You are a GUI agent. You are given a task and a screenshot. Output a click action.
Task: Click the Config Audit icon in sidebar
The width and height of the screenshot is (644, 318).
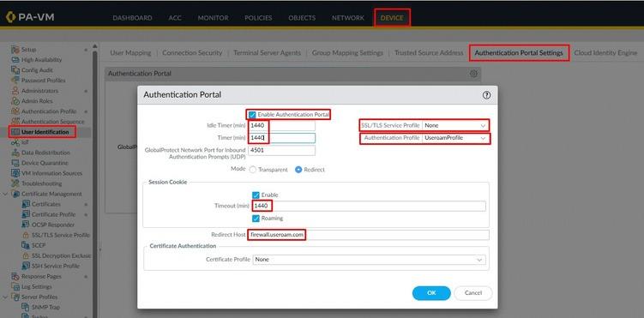pos(15,70)
